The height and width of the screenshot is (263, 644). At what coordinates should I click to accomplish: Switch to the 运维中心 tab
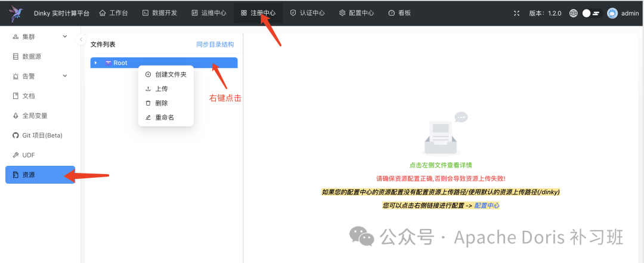pos(209,13)
